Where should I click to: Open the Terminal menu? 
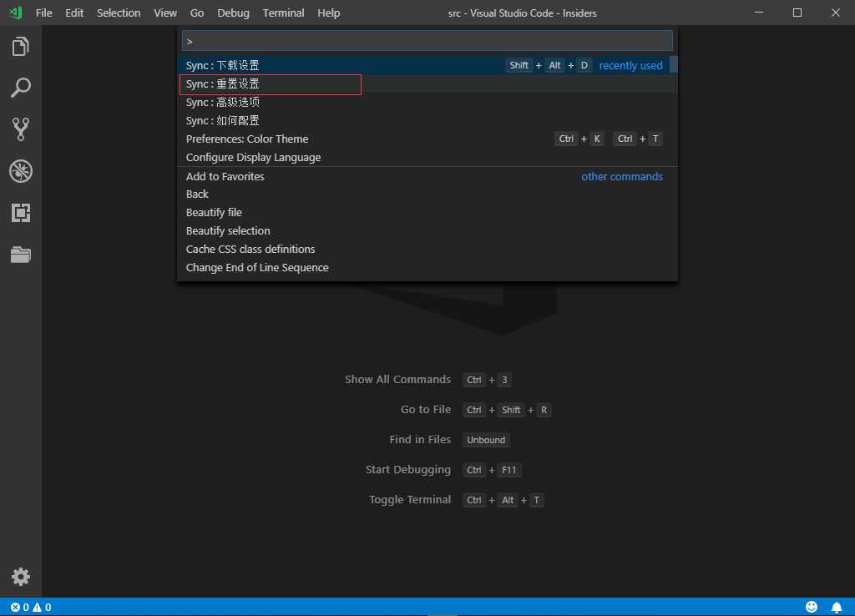point(283,13)
